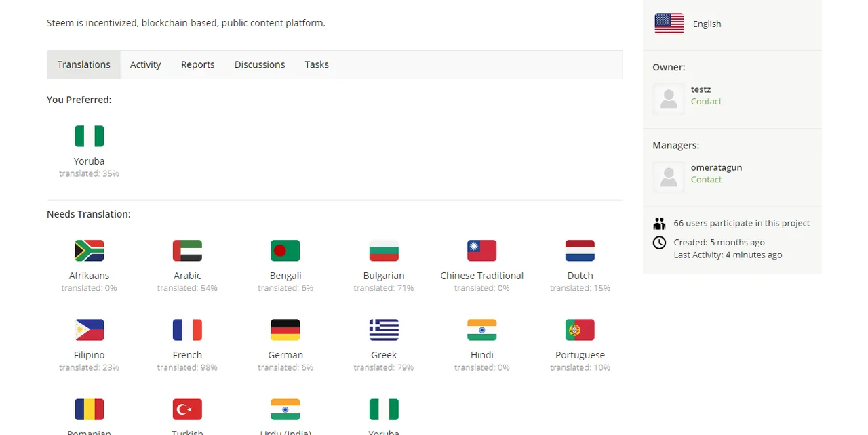Click Contact link under testz
This screenshot has height=435, width=868.
(706, 102)
